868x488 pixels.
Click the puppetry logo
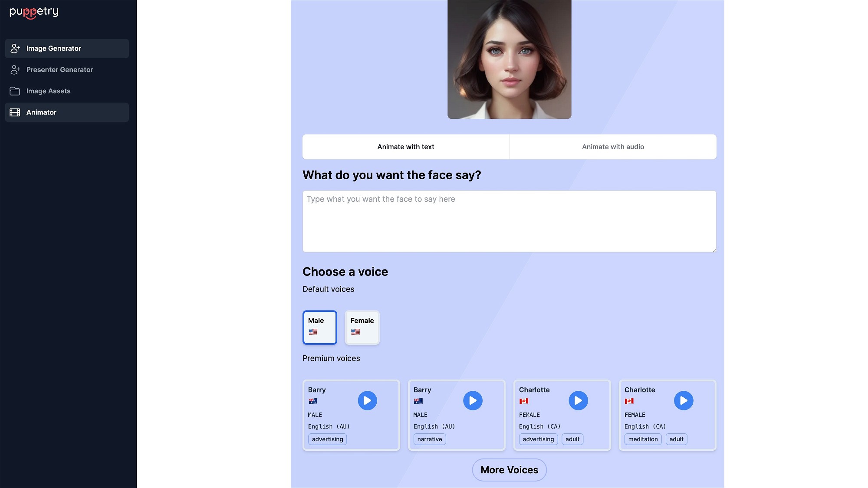pyautogui.click(x=34, y=12)
